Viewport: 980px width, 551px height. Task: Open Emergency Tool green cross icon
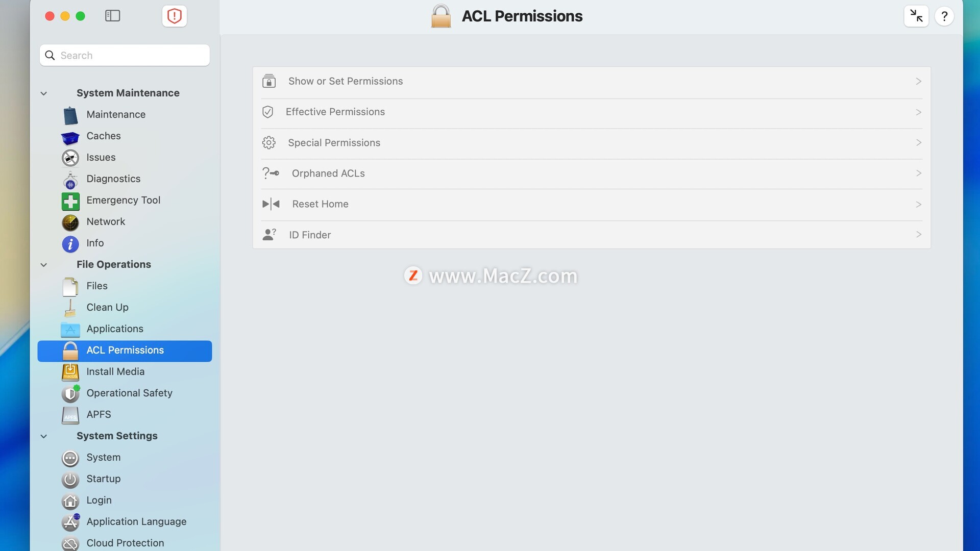click(70, 201)
